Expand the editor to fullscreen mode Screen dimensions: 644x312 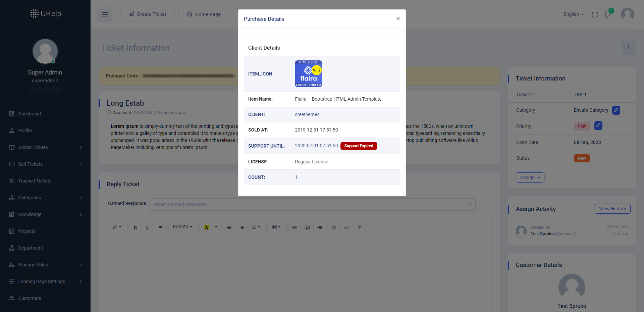(x=334, y=227)
